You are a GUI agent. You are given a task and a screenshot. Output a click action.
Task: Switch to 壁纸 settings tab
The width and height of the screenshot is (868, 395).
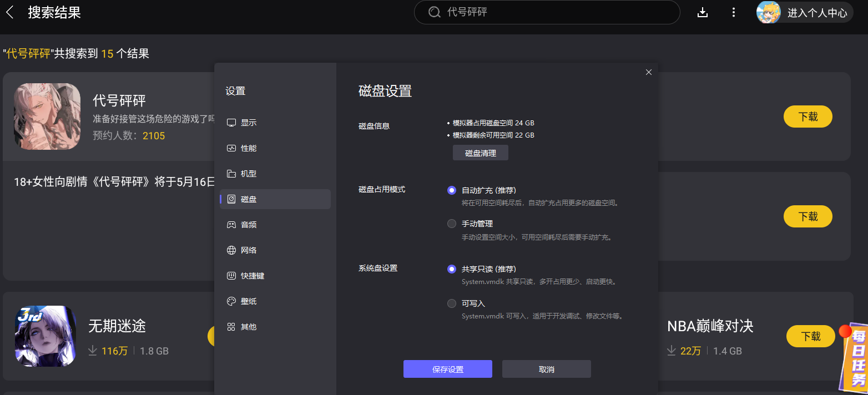coord(275,301)
